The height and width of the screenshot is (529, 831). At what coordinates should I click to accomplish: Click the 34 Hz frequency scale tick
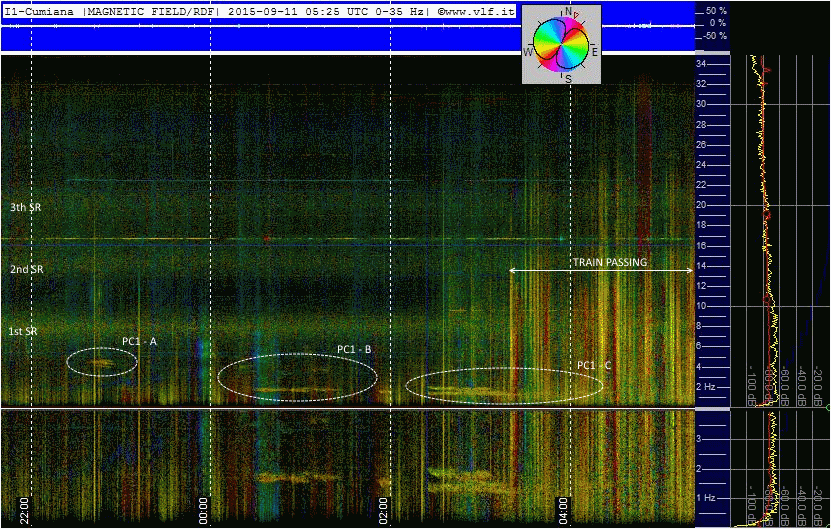(702, 64)
